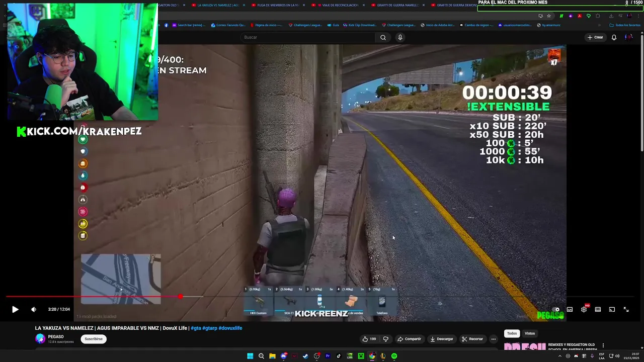Open the YouTube account avatar menu

tap(628, 37)
